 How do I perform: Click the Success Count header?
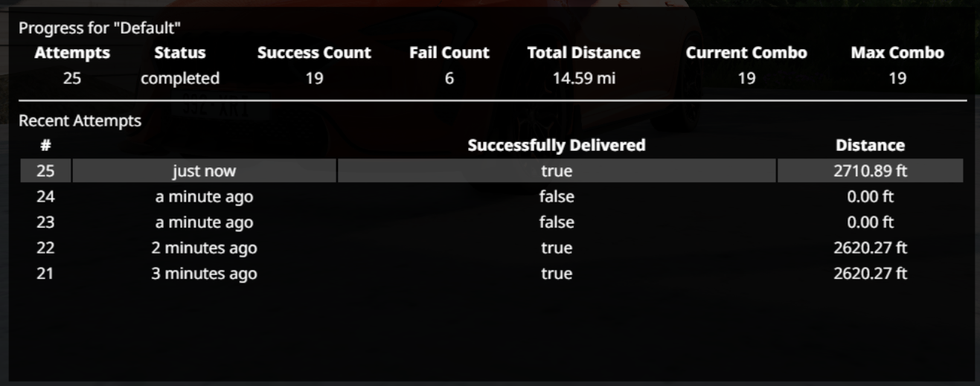pyautogui.click(x=314, y=53)
